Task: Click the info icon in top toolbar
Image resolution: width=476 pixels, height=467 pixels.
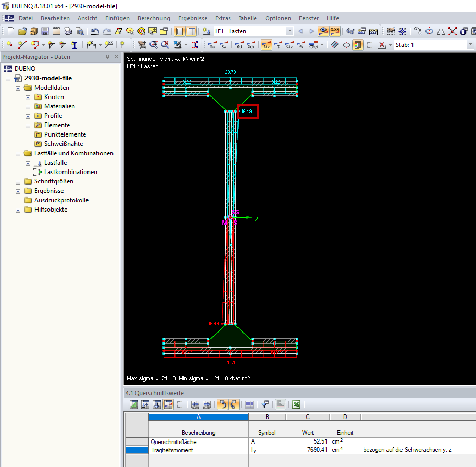Action: click(x=464, y=31)
